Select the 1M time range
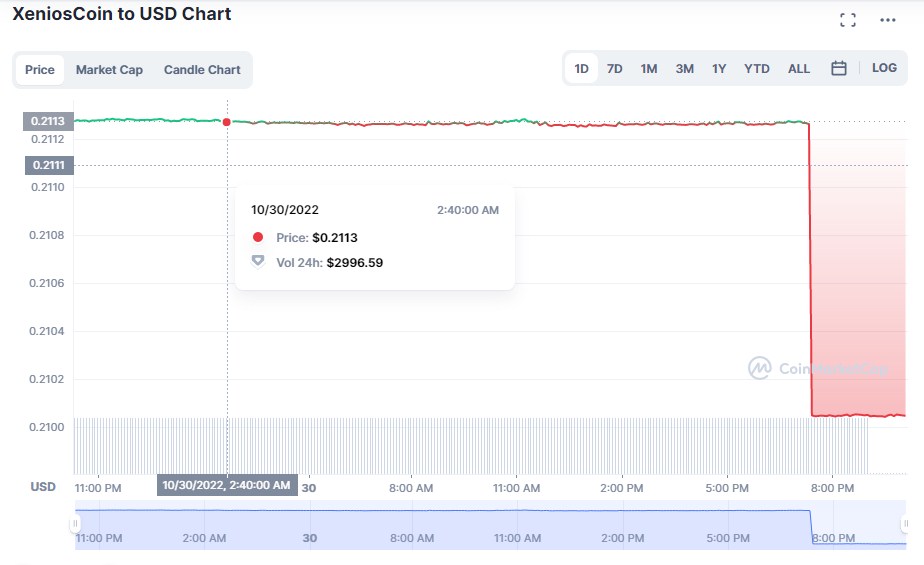 tap(649, 68)
